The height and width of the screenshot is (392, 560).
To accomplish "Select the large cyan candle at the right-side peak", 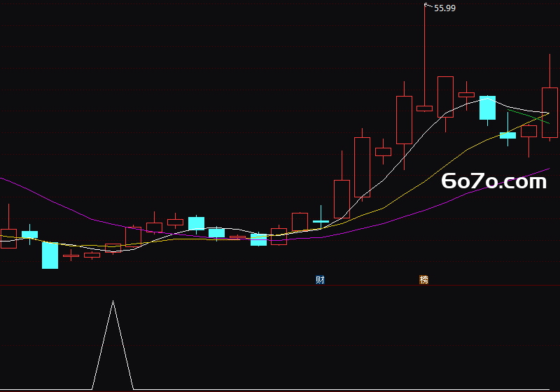I will (487, 108).
